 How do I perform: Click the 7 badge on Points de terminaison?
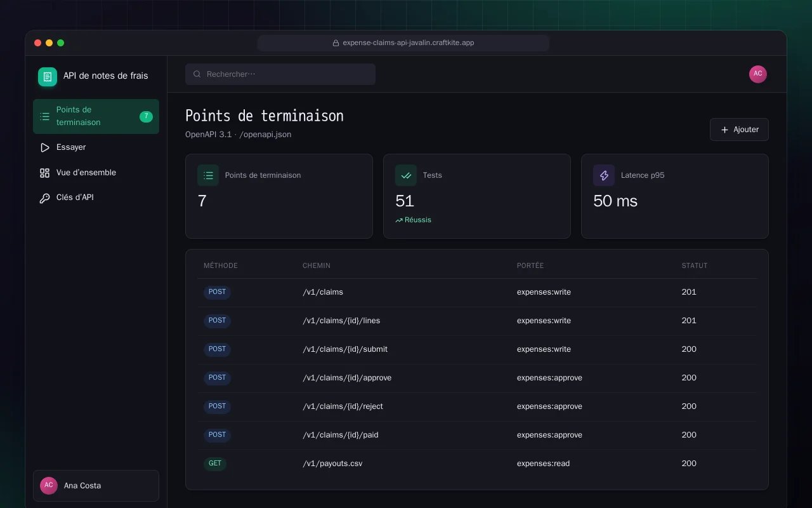click(146, 116)
